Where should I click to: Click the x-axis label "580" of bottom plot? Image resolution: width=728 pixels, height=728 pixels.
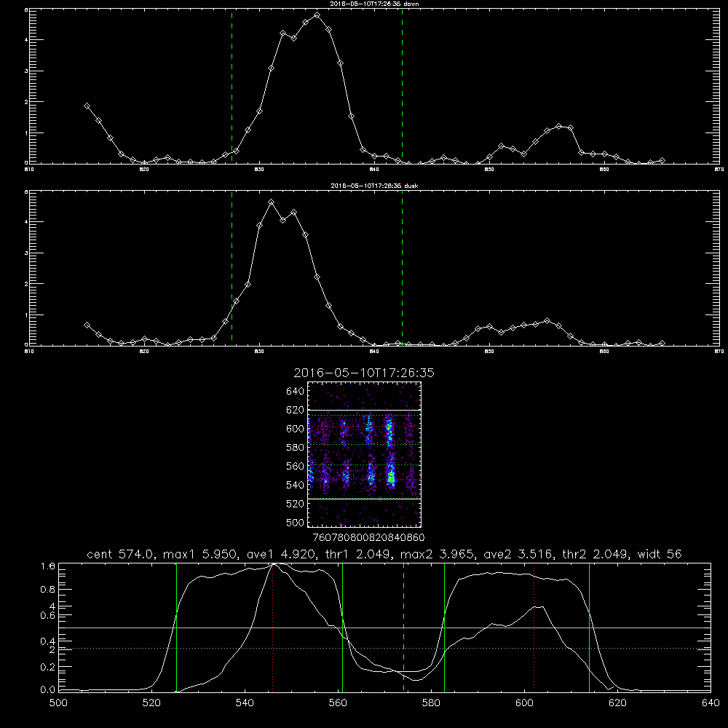(x=431, y=703)
